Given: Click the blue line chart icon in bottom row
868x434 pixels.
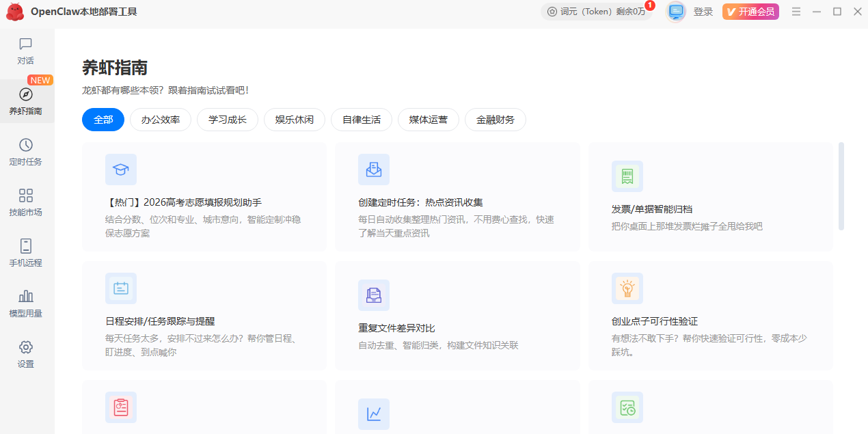Looking at the screenshot, I should click(x=374, y=414).
